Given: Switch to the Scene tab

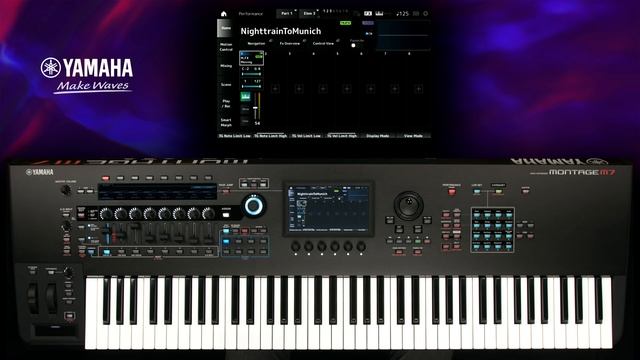Looking at the screenshot, I should coord(226,84).
